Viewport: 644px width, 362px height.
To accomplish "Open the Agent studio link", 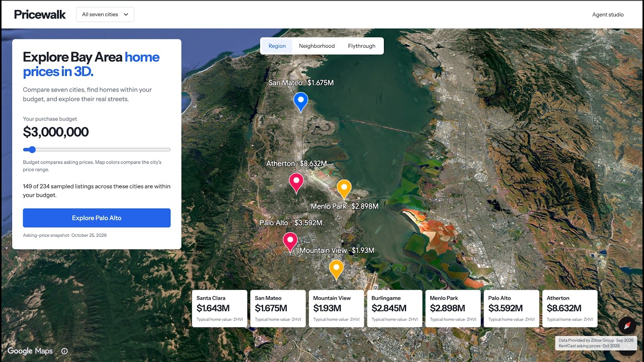I will click(x=608, y=15).
